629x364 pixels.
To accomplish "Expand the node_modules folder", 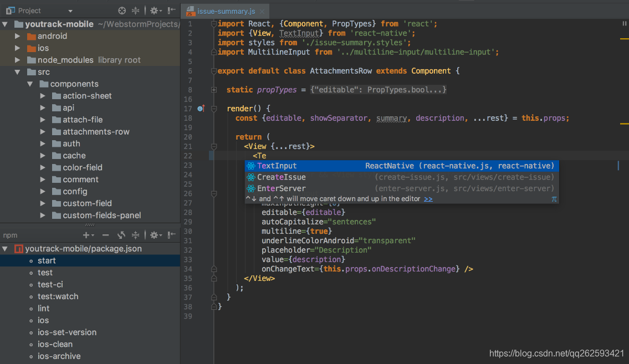I will click(x=17, y=60).
